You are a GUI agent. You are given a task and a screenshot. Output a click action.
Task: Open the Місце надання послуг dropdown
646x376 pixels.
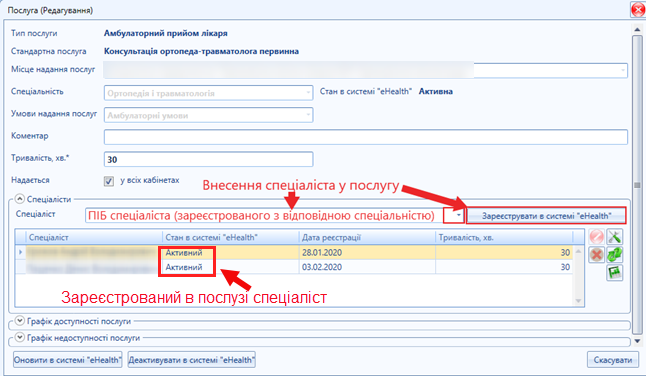623,70
